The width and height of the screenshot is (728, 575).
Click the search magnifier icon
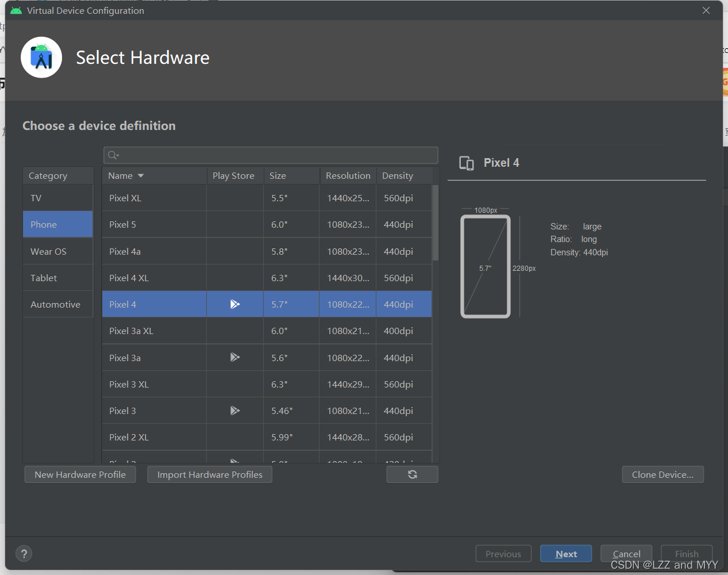[x=113, y=155]
